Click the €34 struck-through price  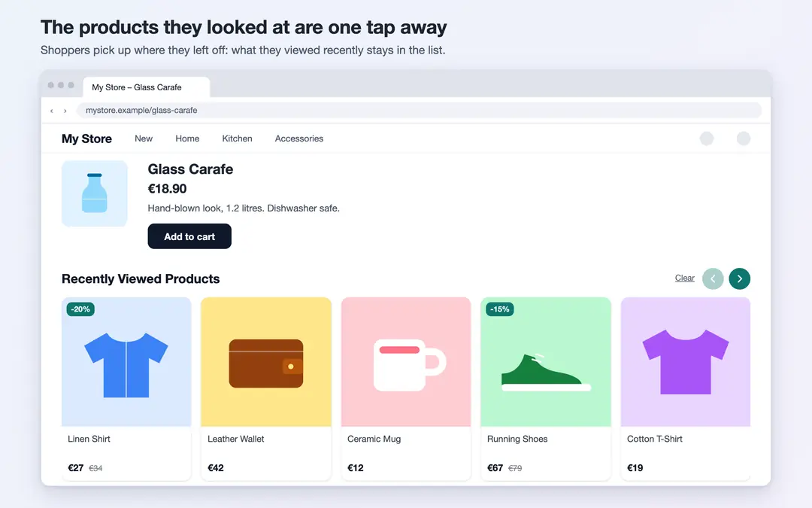[x=95, y=468]
